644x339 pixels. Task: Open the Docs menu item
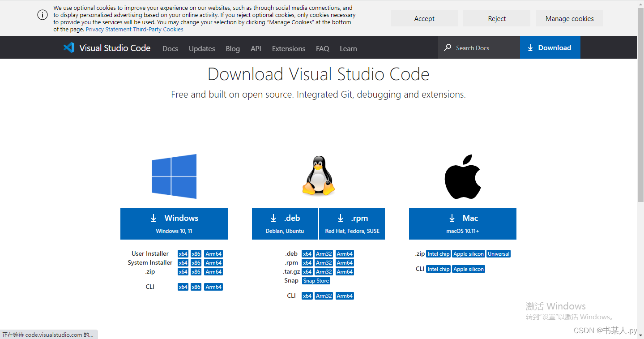pos(170,48)
